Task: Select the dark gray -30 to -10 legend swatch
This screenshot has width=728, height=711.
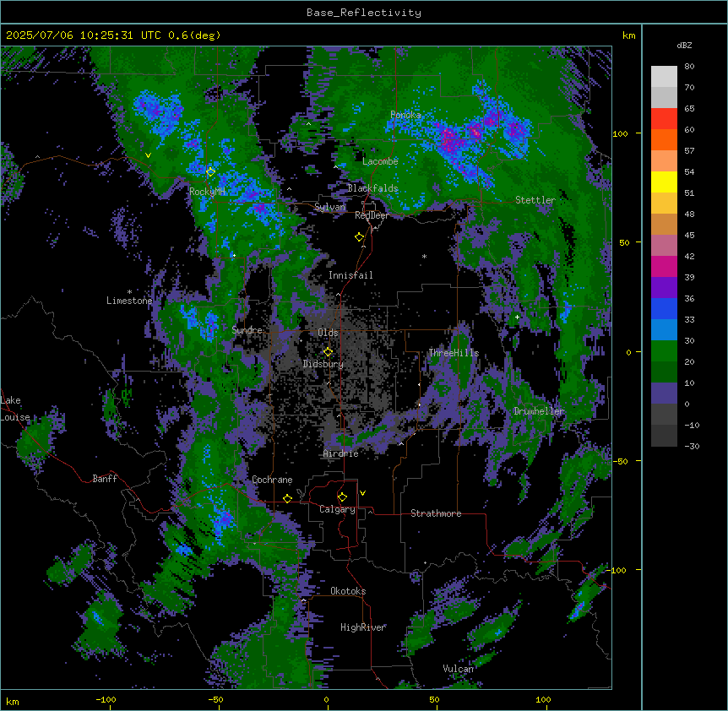Action: tap(664, 436)
